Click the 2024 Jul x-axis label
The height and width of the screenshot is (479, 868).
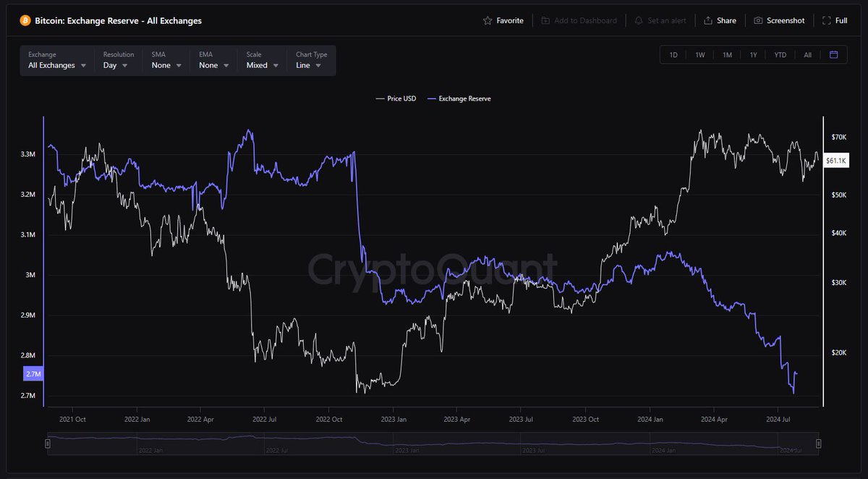[x=778, y=419]
